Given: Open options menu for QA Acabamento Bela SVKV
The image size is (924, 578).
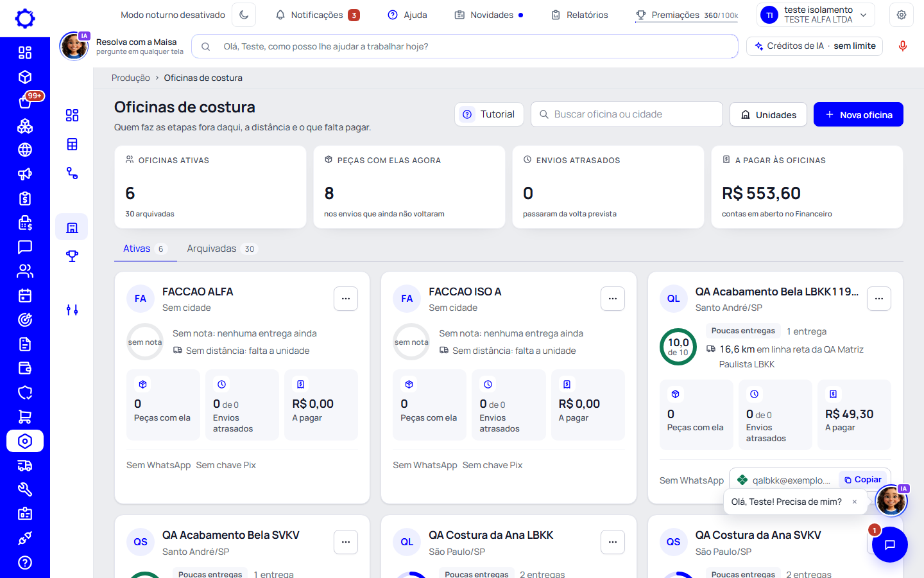Looking at the screenshot, I should click(346, 542).
